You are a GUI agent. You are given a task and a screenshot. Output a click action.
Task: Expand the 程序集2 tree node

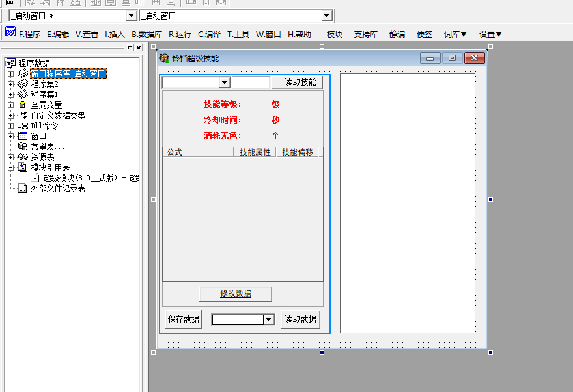click(10, 84)
